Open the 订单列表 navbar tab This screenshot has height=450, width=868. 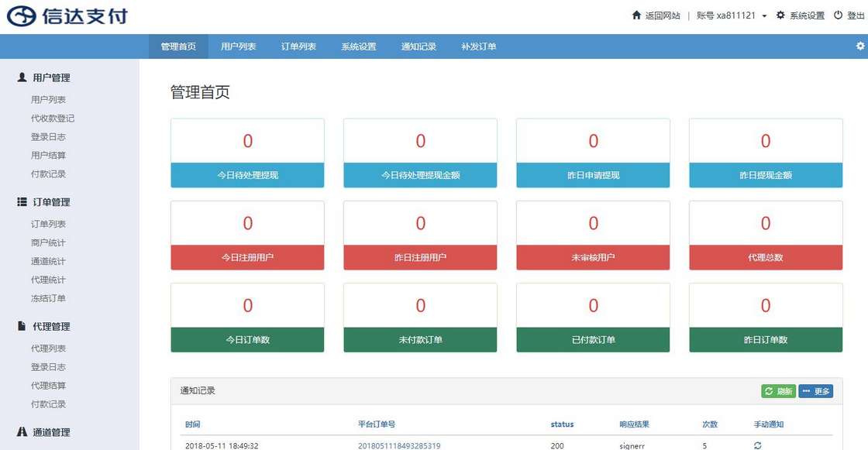click(298, 46)
